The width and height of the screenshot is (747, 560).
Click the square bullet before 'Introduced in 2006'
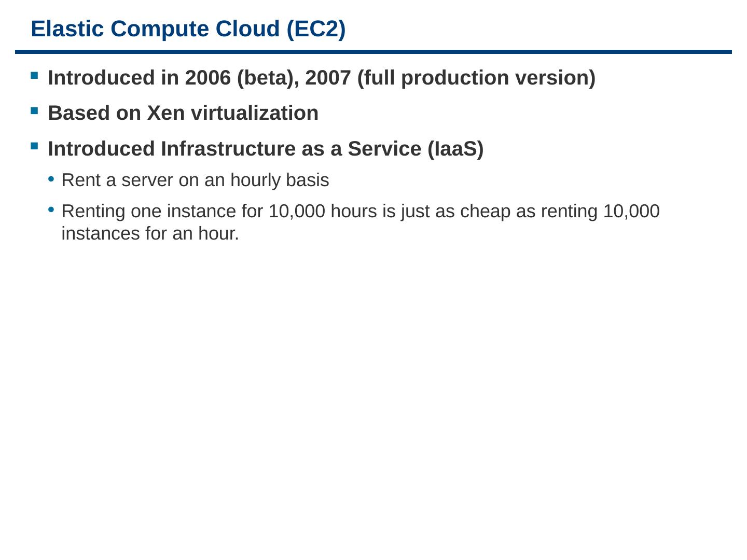[x=35, y=76]
